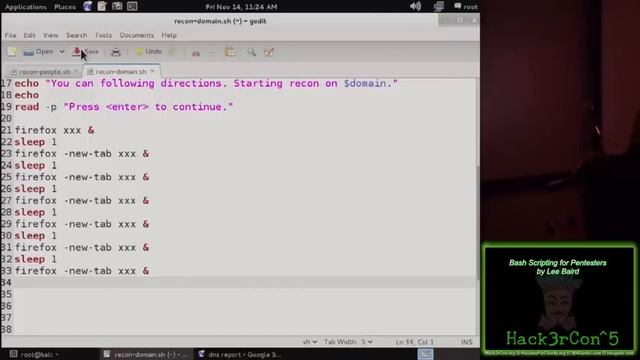The width and height of the screenshot is (640, 360).
Task: Open the Search menu
Action: (76, 36)
